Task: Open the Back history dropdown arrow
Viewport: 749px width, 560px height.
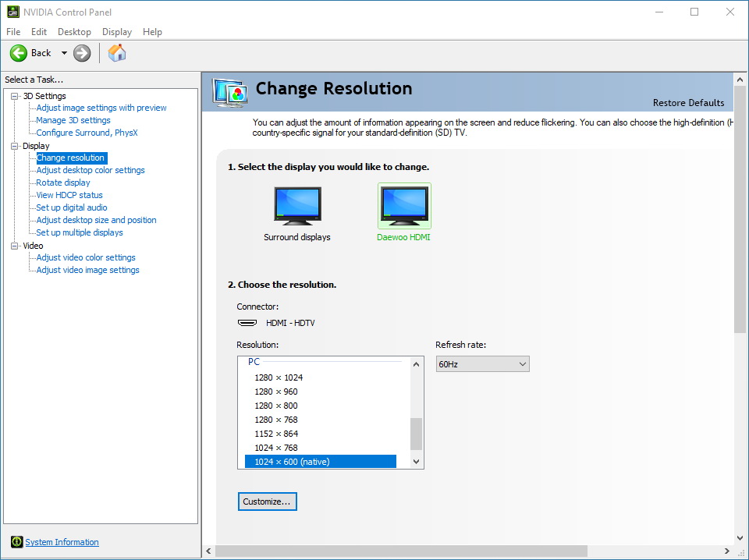Action: (64, 53)
